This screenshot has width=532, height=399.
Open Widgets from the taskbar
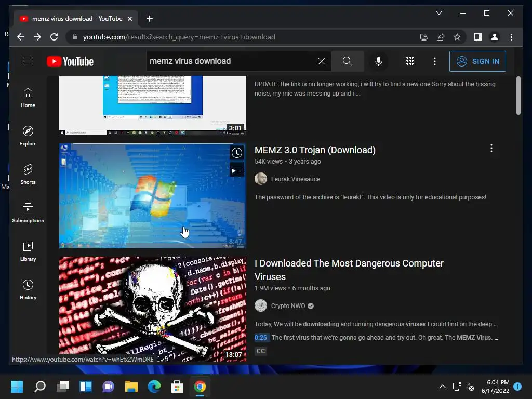[x=86, y=387]
